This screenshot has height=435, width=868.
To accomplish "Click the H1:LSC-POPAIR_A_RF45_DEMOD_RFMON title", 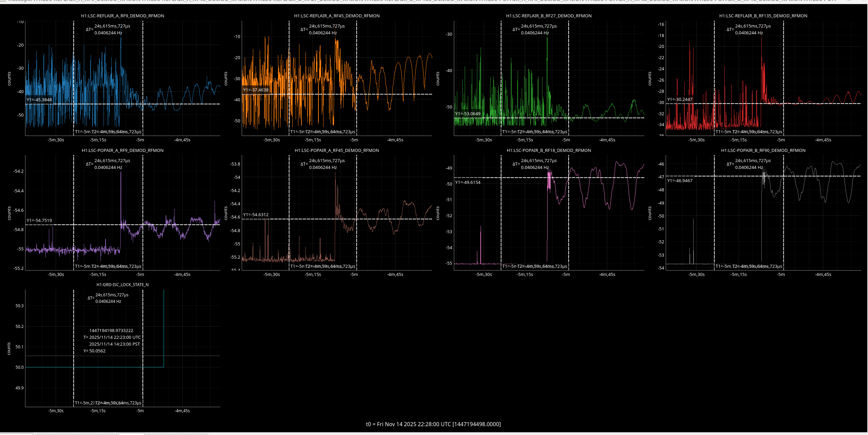I will 337,150.
